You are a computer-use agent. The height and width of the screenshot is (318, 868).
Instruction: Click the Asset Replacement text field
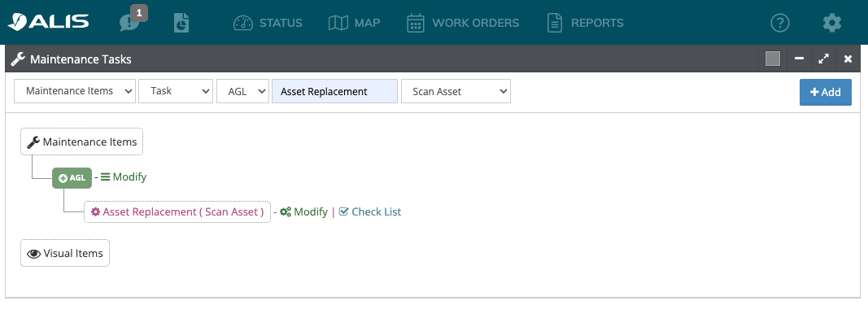[x=334, y=91]
